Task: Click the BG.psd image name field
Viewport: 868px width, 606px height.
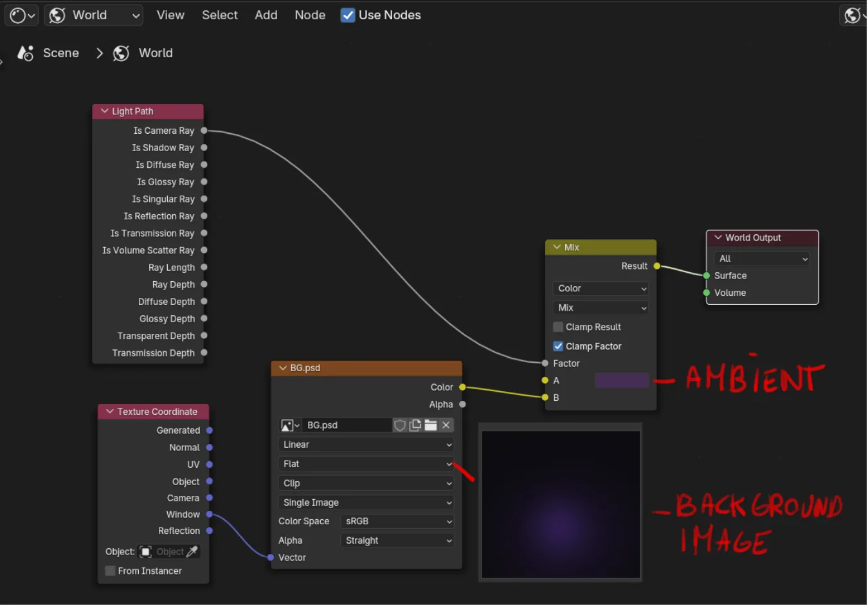Action: point(347,425)
